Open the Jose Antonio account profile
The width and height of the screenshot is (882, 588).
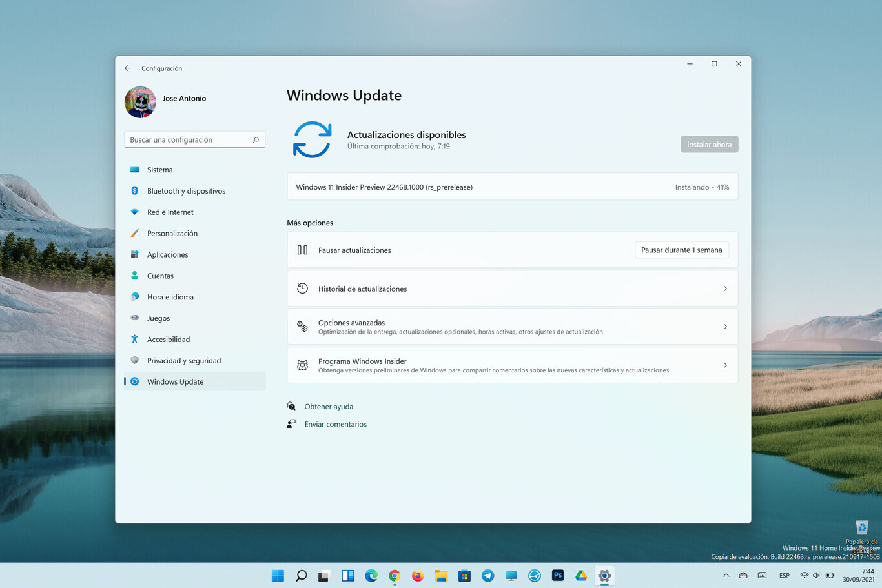coord(165,102)
